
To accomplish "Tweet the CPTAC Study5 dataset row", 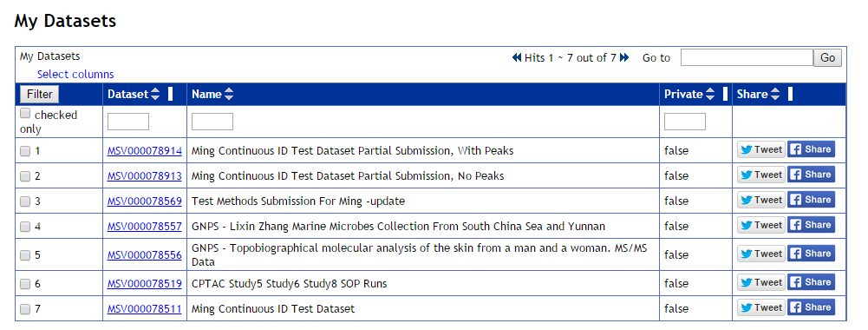I will [760, 282].
